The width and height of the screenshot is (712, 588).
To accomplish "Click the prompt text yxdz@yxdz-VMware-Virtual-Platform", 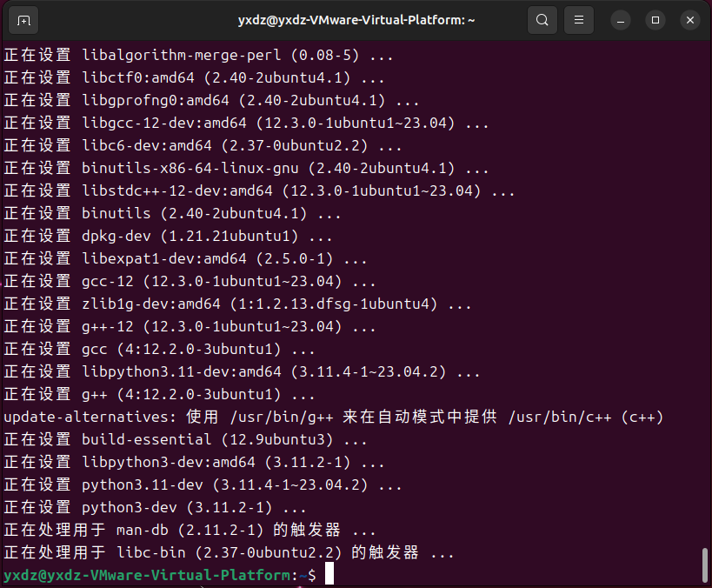I will click(147, 575).
